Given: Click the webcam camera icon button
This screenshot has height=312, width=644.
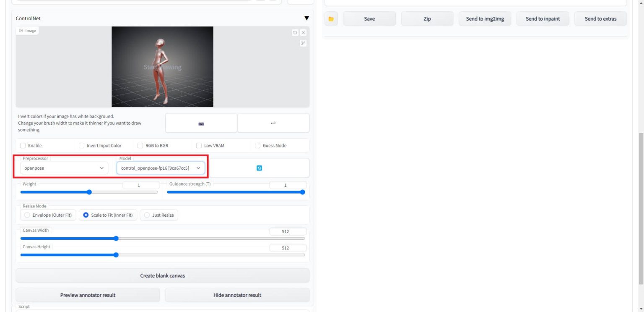Looking at the screenshot, I should point(201,123).
